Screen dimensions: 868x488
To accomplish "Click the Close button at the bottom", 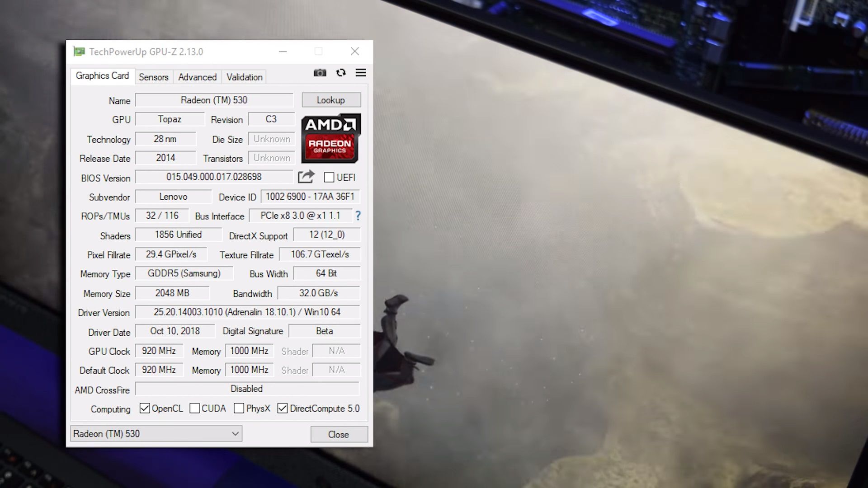I will click(339, 434).
